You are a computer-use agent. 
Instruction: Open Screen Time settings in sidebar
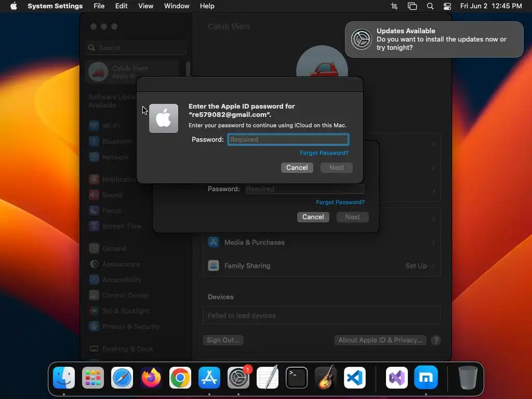click(x=115, y=226)
